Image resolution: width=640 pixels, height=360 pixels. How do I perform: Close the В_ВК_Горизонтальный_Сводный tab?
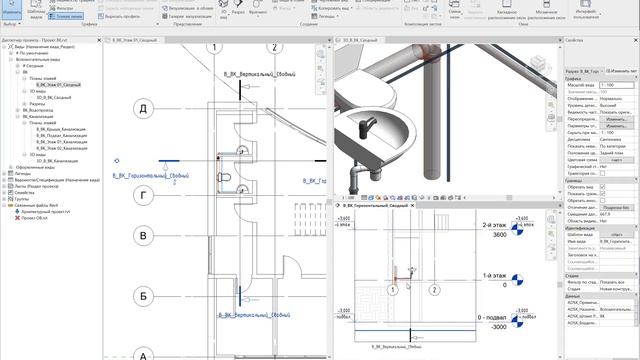[x=412, y=205]
